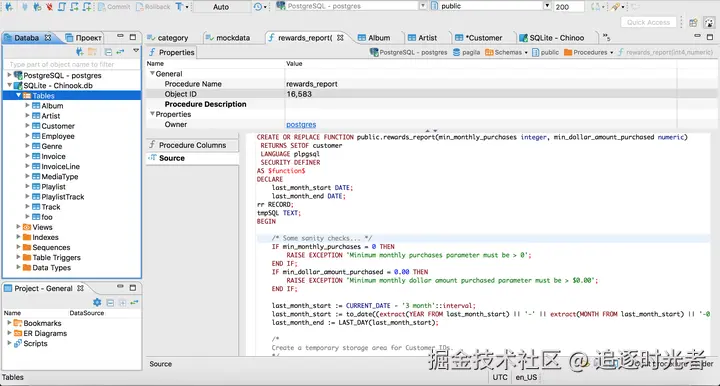Click the Commit button

[114, 6]
